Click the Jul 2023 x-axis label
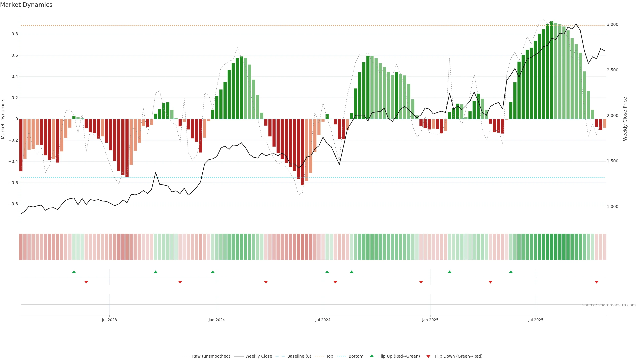 (109, 320)
